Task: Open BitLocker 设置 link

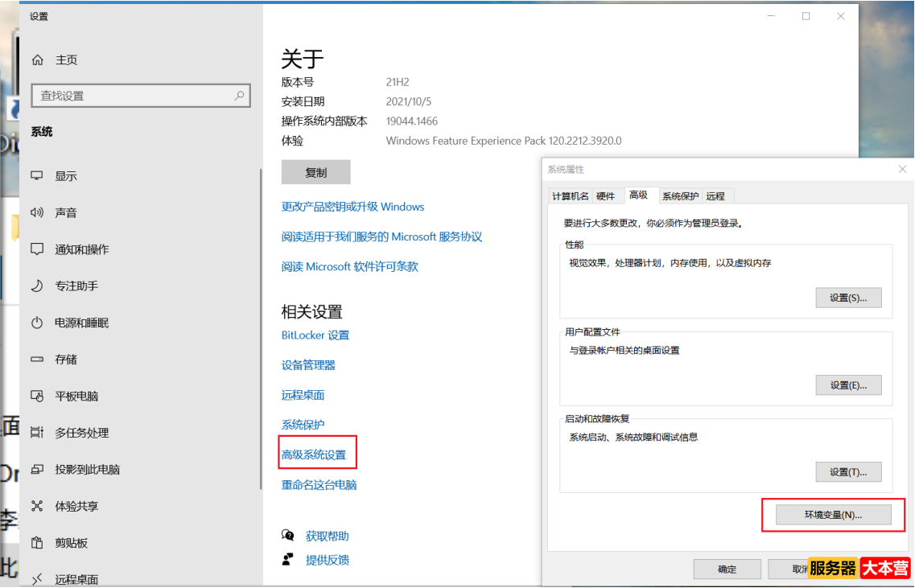Action: (x=315, y=335)
